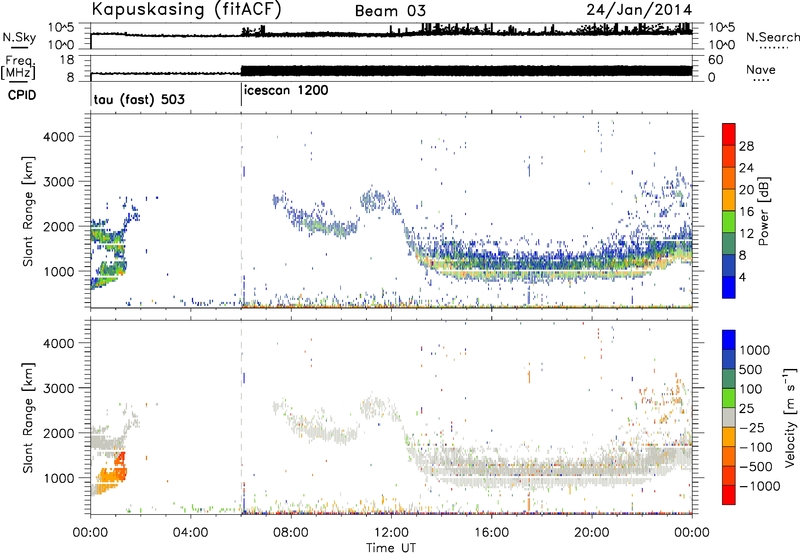Click the 24/Jan/2014 date label
The image size is (800, 554).
pos(639,9)
